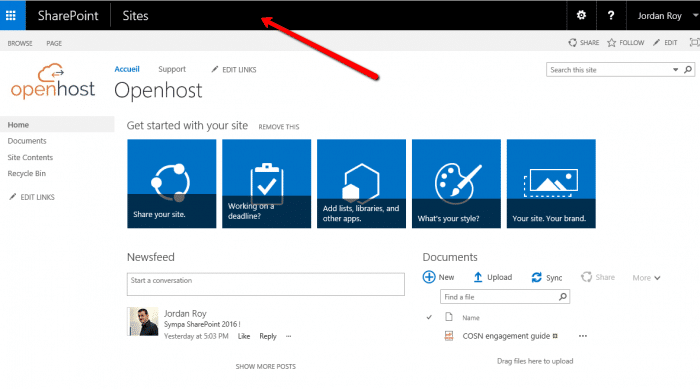Toggle the focus-on-content icon

(694, 42)
